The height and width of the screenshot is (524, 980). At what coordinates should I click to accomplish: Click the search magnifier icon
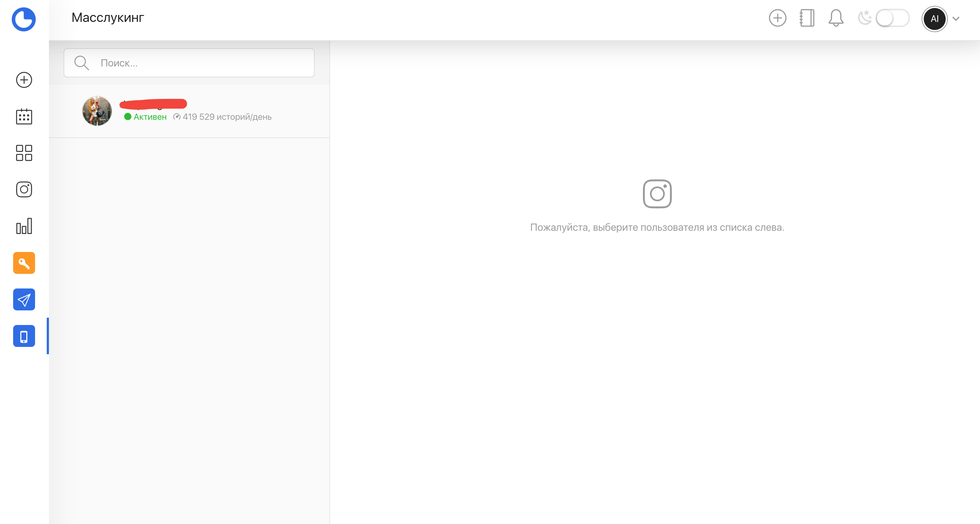coord(81,63)
